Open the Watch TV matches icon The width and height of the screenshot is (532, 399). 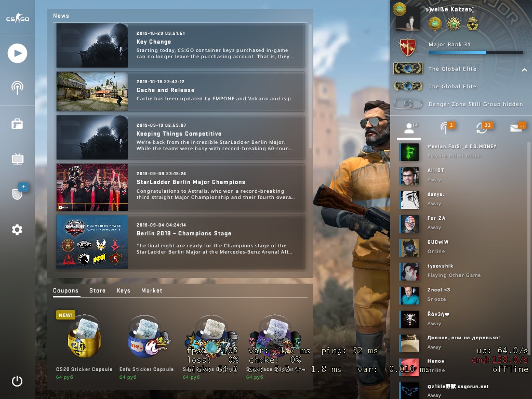pos(17,159)
